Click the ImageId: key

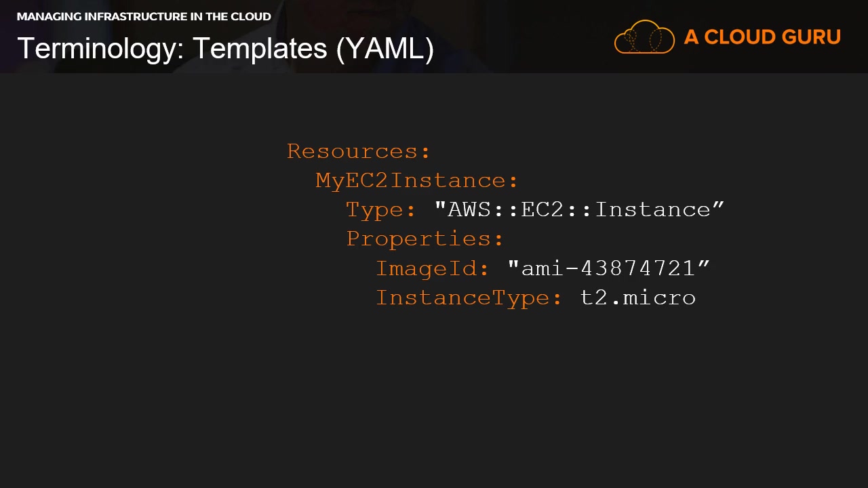432,268
